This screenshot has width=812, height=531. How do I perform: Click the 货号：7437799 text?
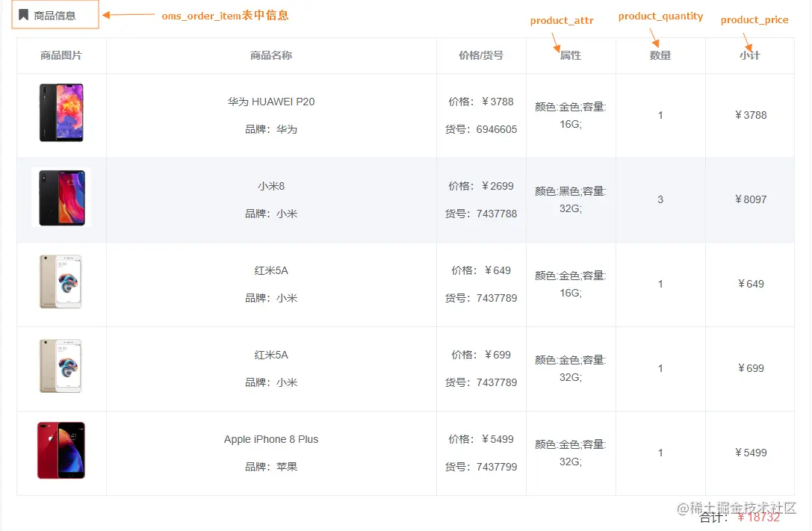point(481,467)
